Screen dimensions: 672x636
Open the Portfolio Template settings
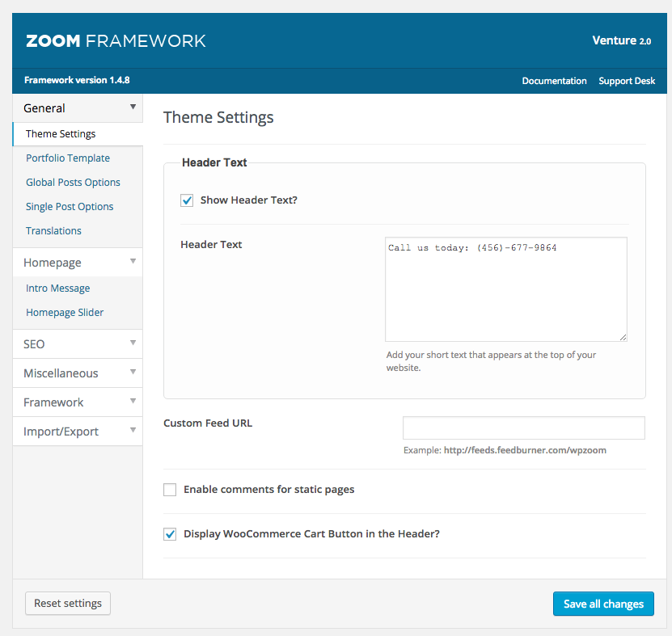pyautogui.click(x=68, y=158)
